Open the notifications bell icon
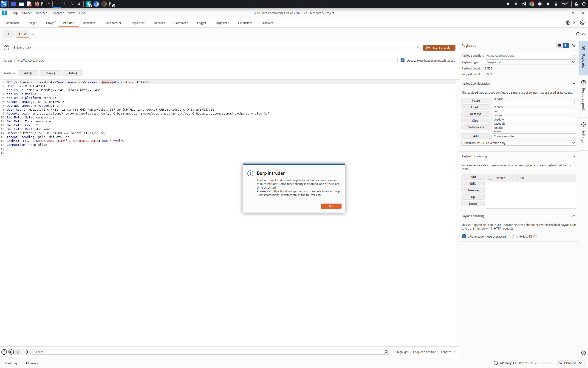588x368 pixels. point(548,4)
